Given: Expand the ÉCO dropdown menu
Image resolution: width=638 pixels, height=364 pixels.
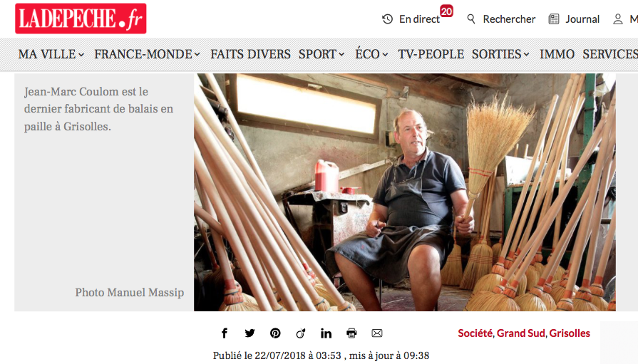Looking at the screenshot, I should coord(372,54).
